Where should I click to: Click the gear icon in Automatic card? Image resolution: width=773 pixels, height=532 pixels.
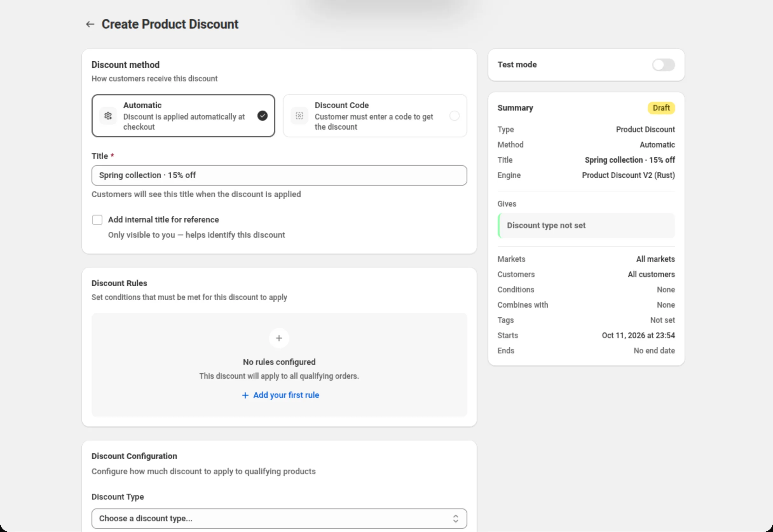pyautogui.click(x=108, y=116)
